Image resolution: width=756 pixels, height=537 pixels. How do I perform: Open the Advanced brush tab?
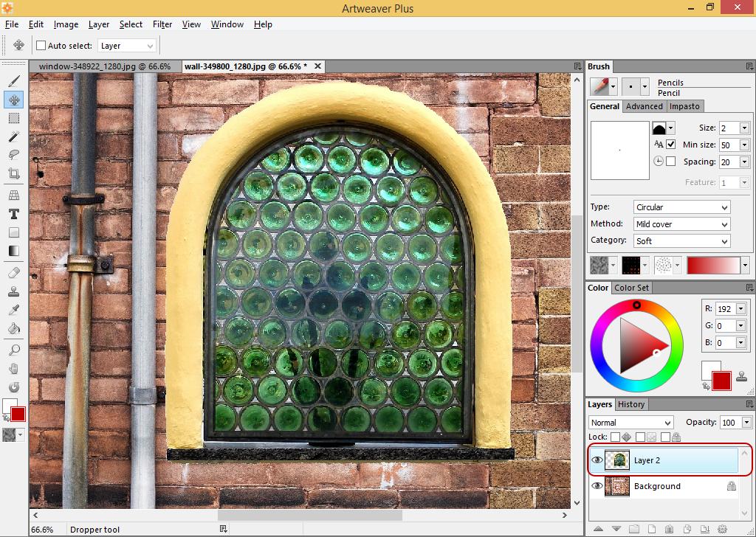point(645,106)
